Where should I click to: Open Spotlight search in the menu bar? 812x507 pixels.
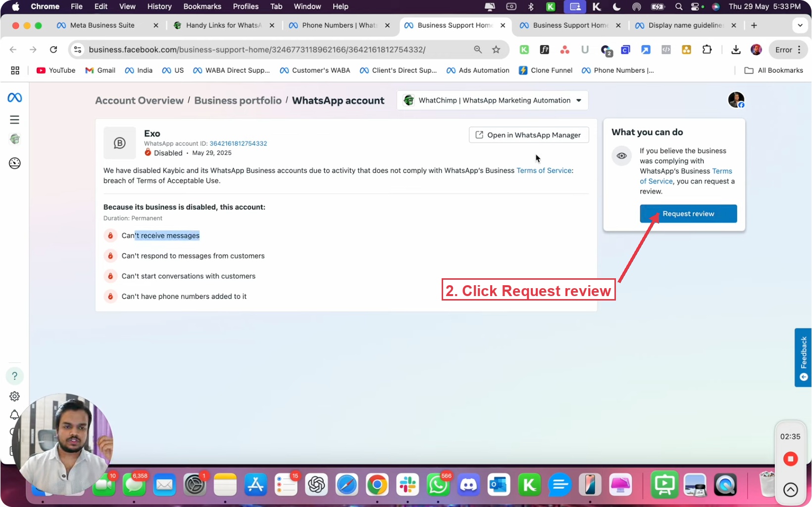(x=679, y=6)
